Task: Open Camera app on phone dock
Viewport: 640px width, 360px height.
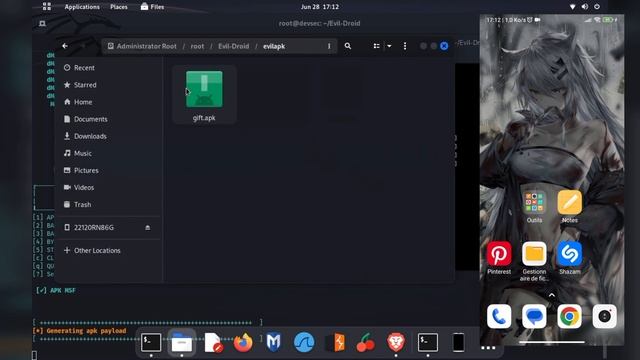Action: pyautogui.click(x=604, y=316)
